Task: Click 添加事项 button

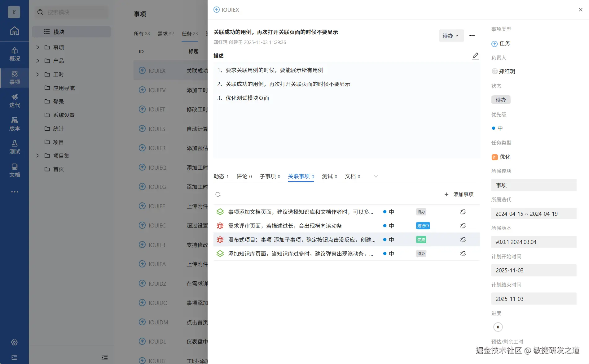Action: click(x=459, y=194)
